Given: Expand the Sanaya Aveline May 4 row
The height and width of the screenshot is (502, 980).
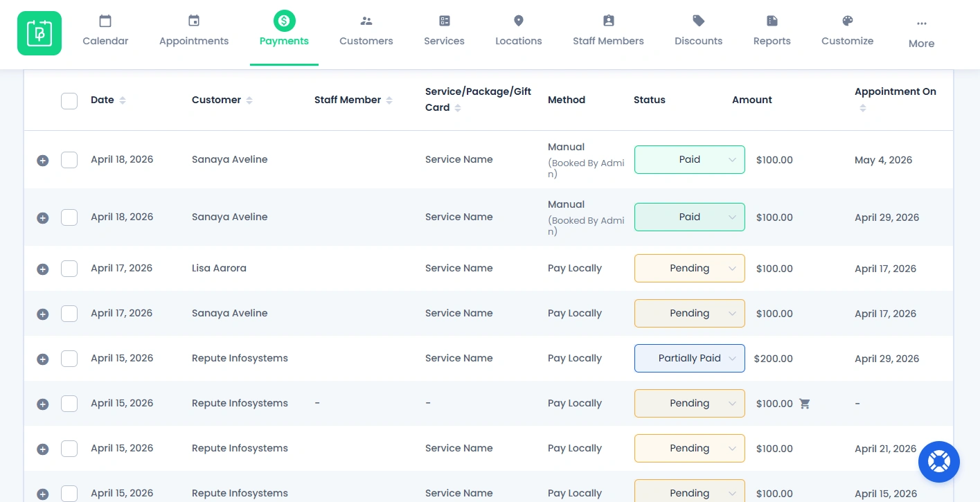Looking at the screenshot, I should 42,161.
